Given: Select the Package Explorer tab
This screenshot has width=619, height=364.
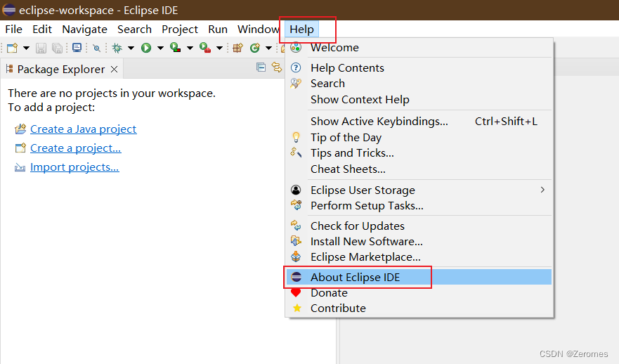Looking at the screenshot, I should pyautogui.click(x=61, y=70).
